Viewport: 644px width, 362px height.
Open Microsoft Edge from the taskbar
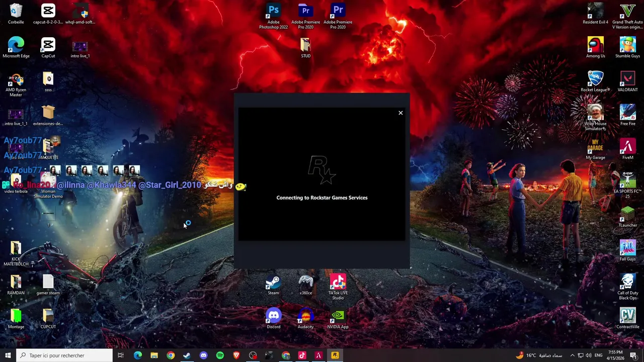point(137,355)
